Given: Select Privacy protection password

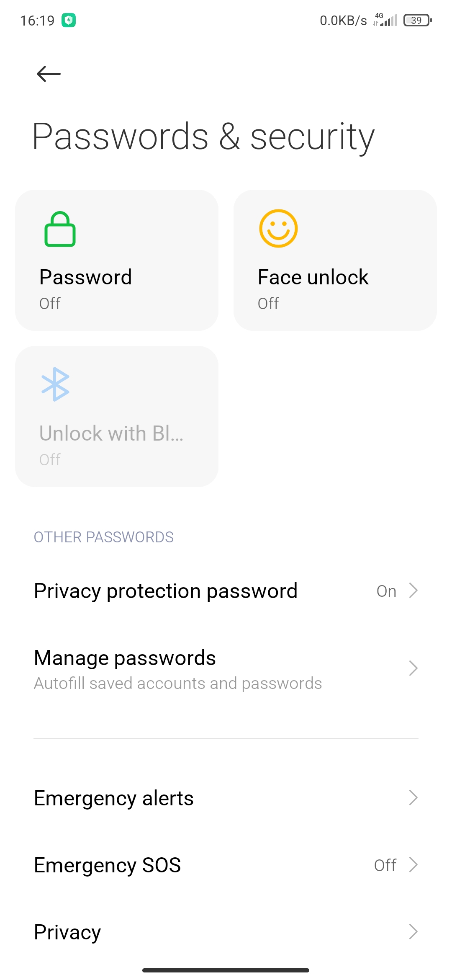Looking at the screenshot, I should [x=226, y=591].
